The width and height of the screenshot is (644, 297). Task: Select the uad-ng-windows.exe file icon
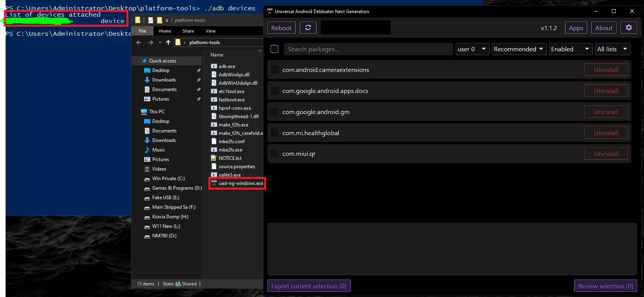click(214, 183)
